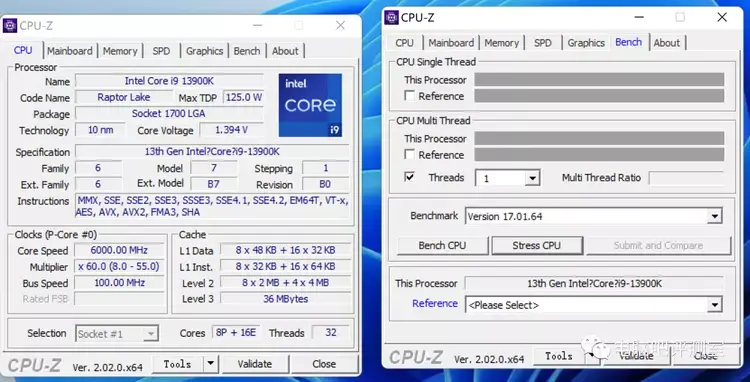750x382 pixels.
Task: Click the Intel Core i9 logo badge
Action: click(x=310, y=105)
